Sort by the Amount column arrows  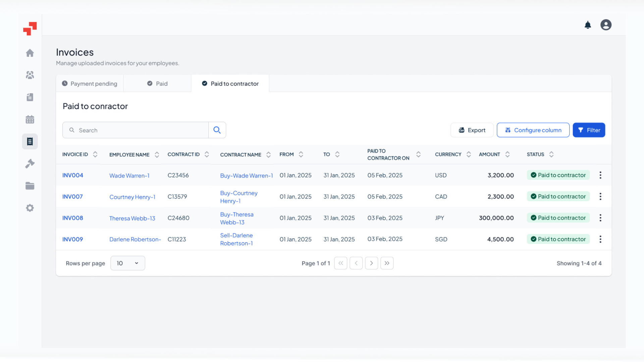click(x=507, y=154)
